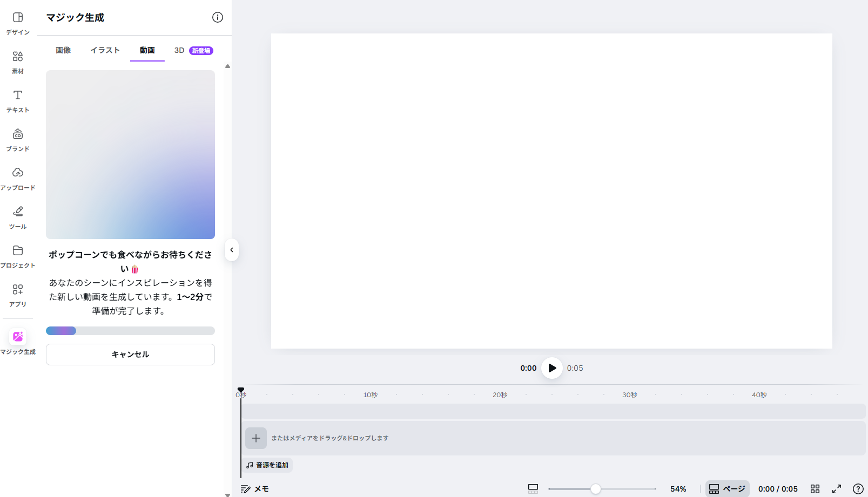Open the アプリ apps panel
Viewport: 868px width, 497px height.
click(18, 295)
